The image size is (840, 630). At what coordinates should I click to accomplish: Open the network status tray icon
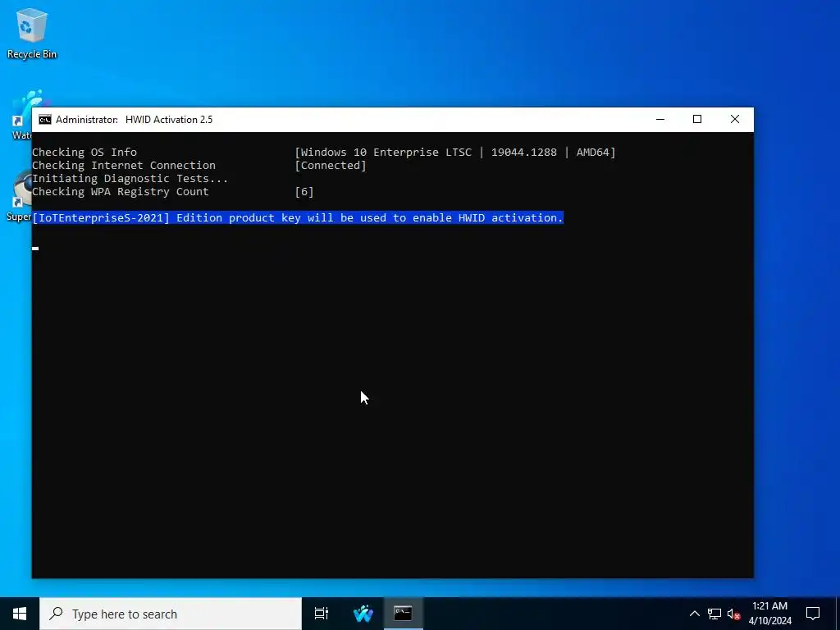pyautogui.click(x=714, y=614)
